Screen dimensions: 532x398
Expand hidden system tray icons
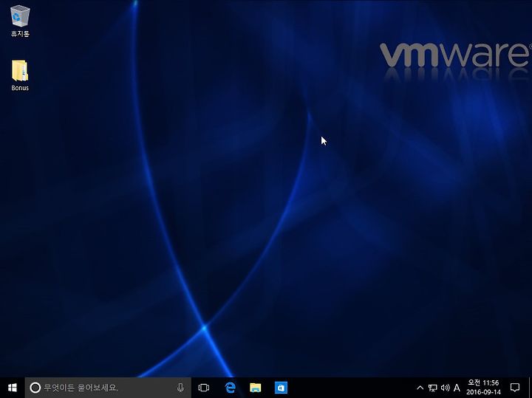click(420, 388)
